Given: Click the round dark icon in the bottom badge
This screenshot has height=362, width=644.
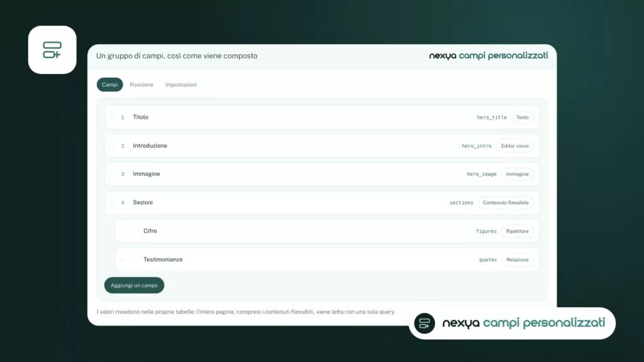Looking at the screenshot, I should click(425, 323).
